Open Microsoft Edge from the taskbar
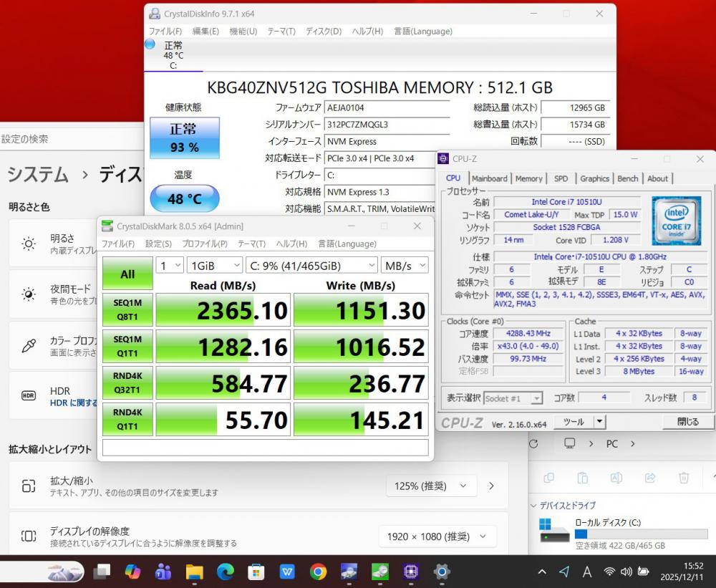Screen dimensions: 716x588 (226, 572)
